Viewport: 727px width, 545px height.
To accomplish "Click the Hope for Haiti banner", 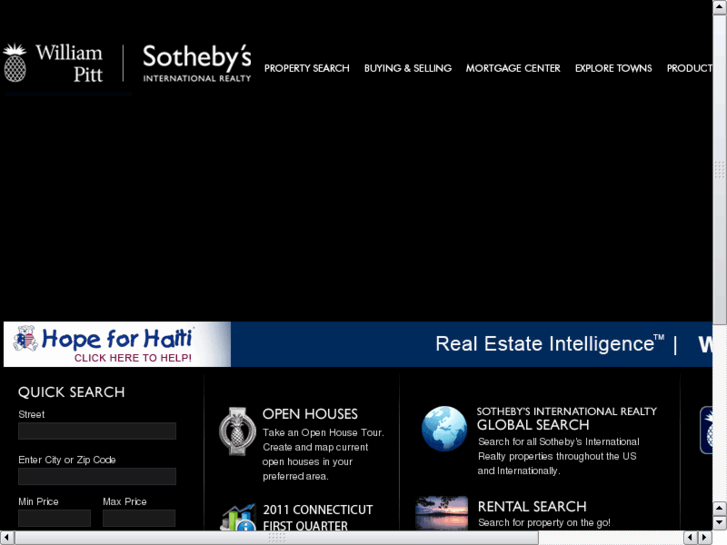I will coord(117,344).
